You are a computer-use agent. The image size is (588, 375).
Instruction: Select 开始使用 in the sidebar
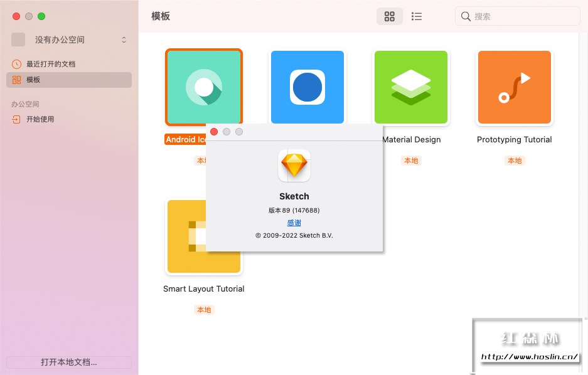tap(69, 119)
